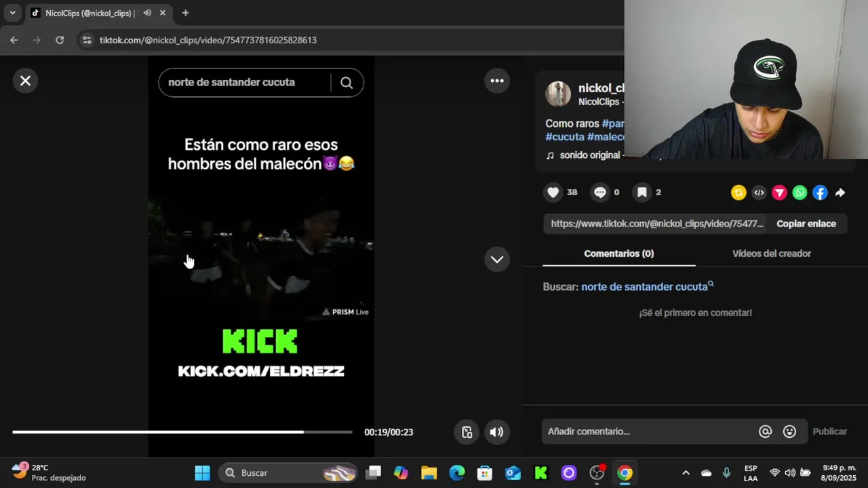Open a new browser tab with plus
The image size is (868, 488).
click(185, 13)
